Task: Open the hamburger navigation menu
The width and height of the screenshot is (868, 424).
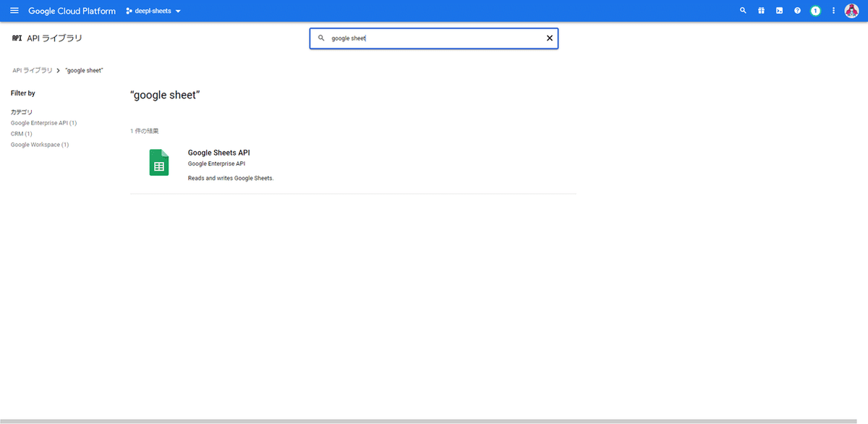Action: [14, 11]
